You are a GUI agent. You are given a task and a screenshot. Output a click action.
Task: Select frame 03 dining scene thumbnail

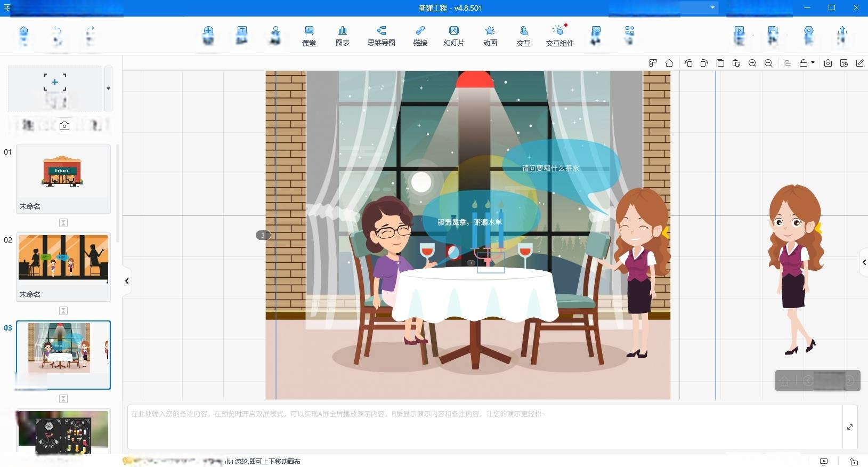[63, 355]
